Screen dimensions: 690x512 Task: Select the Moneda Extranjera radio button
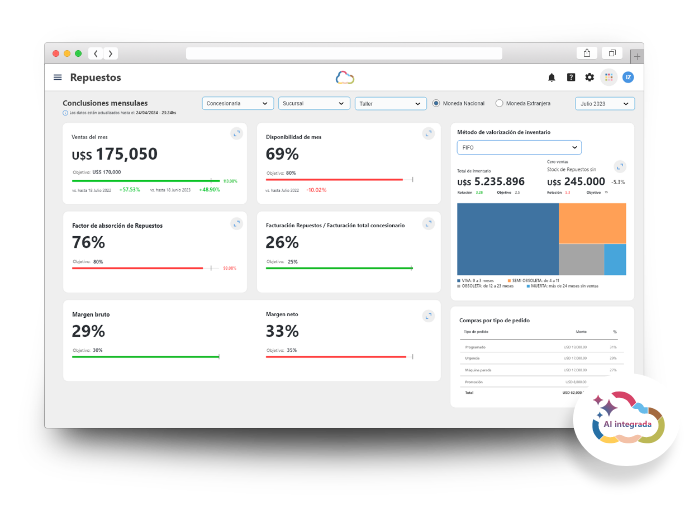click(x=499, y=103)
